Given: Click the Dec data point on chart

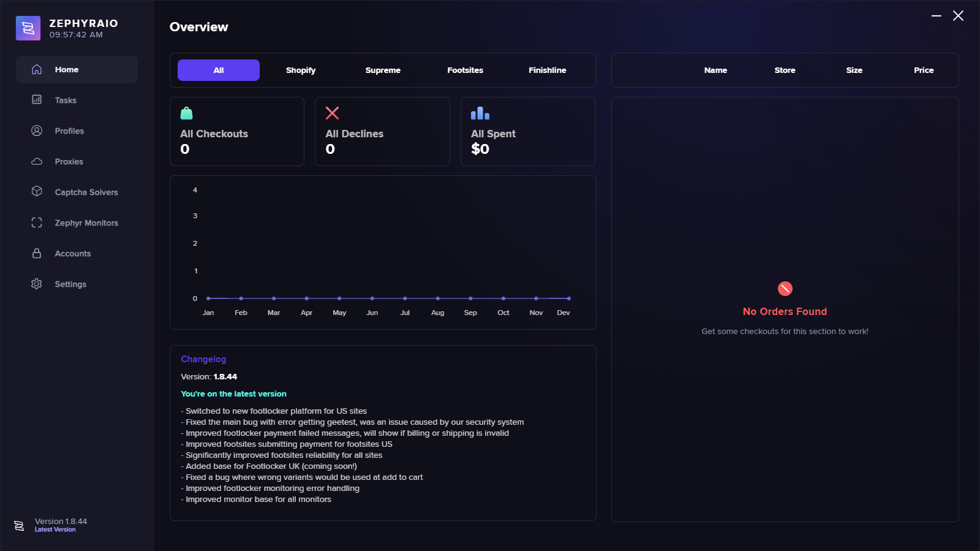Looking at the screenshot, I should coord(569,298).
